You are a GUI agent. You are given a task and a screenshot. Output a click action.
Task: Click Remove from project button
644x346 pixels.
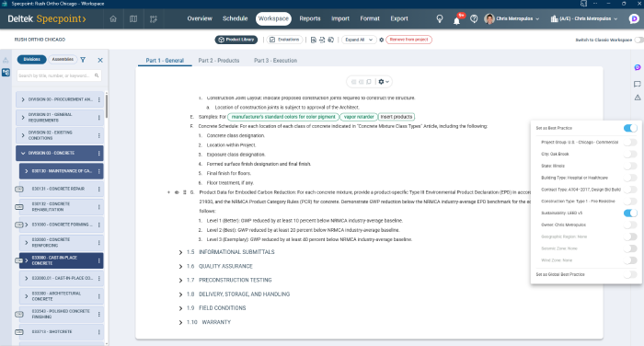point(408,40)
